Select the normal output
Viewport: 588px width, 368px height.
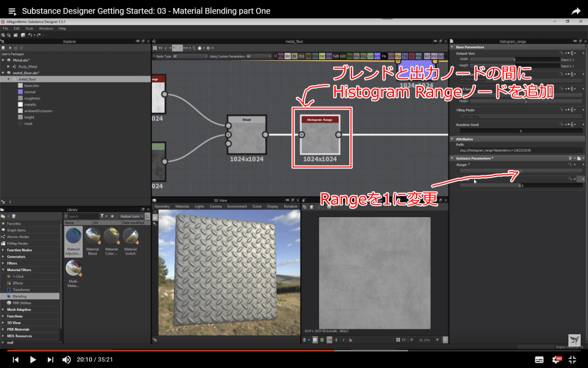[29, 92]
